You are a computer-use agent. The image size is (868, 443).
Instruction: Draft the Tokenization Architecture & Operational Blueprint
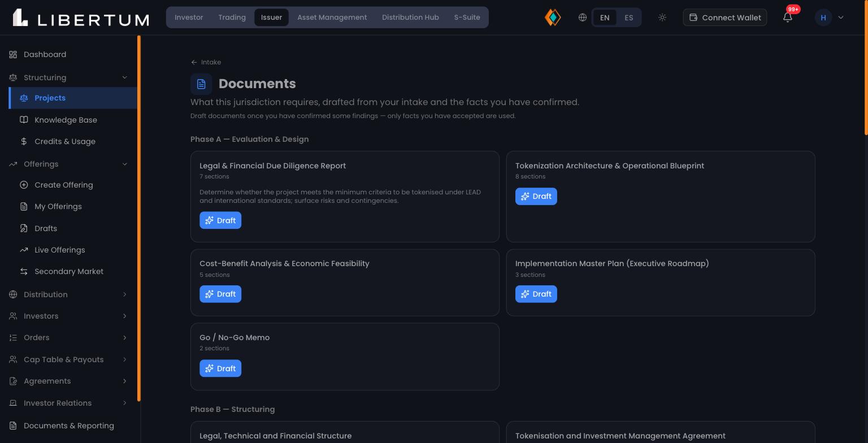click(536, 196)
